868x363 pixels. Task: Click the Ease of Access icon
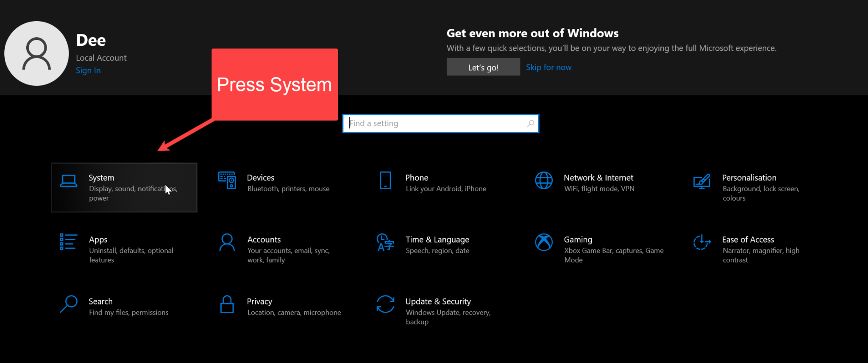pyautogui.click(x=702, y=242)
